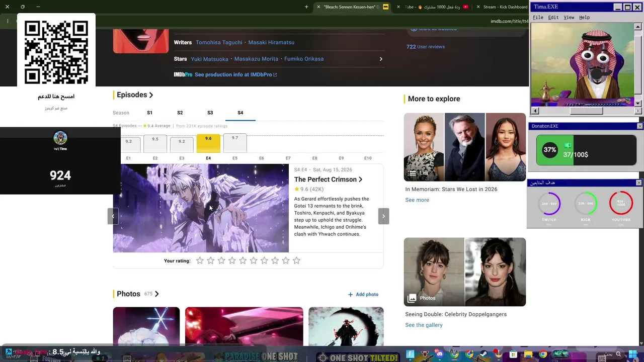The width and height of the screenshot is (644, 362).
Task: Open View menu in Tima.EXE
Action: (569, 18)
